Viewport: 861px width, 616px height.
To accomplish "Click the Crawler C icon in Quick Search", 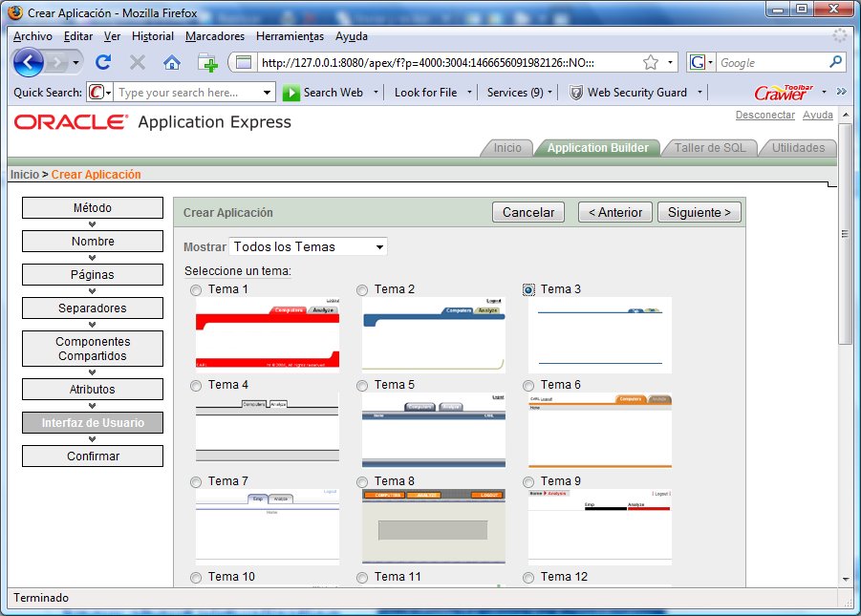I will [97, 93].
